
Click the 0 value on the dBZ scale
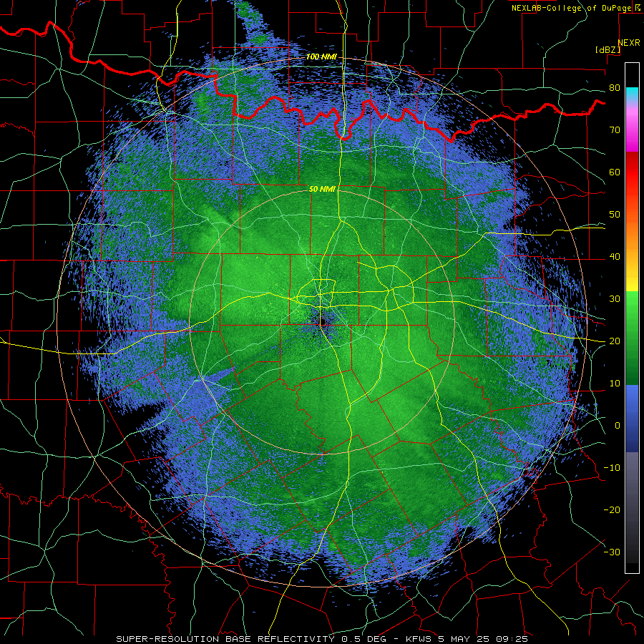click(618, 426)
